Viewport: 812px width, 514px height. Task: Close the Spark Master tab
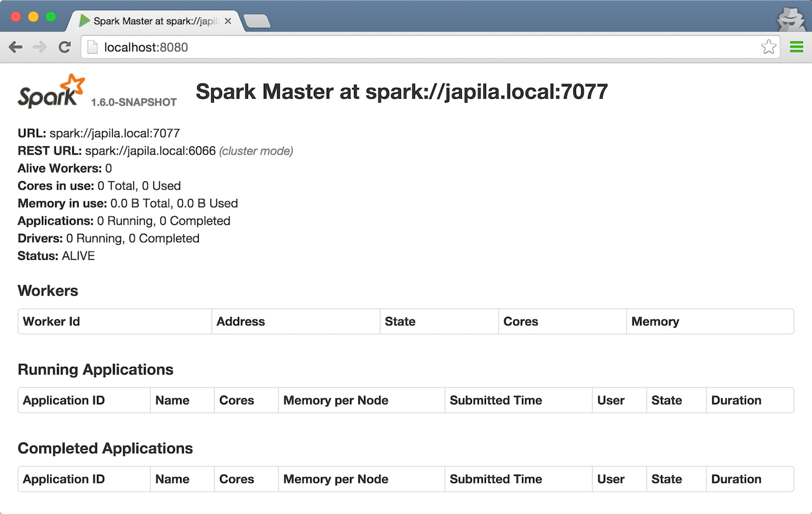(x=228, y=21)
